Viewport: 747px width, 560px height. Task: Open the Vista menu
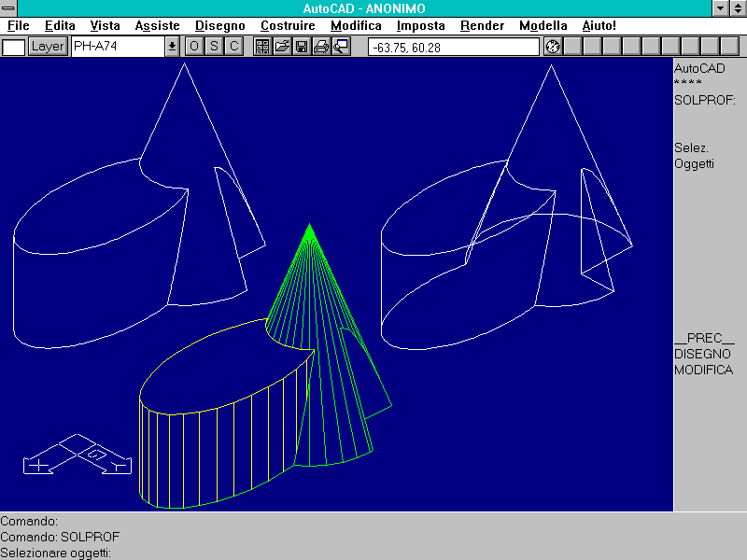[105, 26]
